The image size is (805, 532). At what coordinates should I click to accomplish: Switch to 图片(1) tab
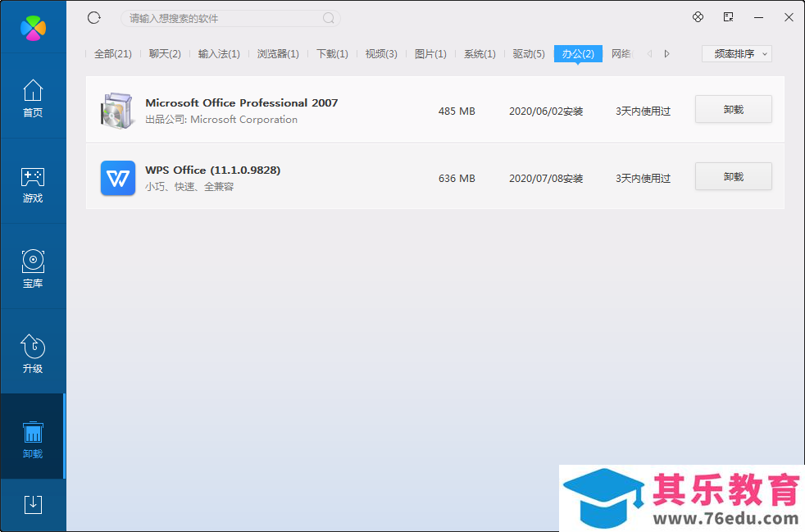point(430,54)
